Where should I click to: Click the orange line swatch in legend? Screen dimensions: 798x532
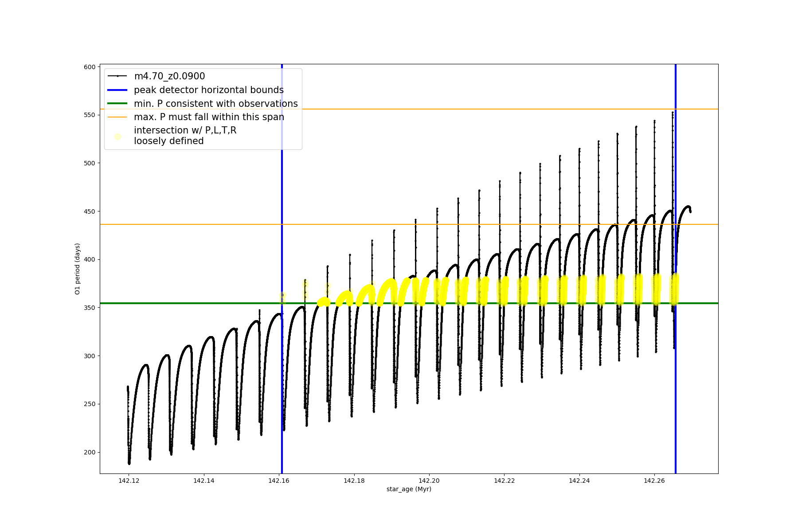[117, 117]
